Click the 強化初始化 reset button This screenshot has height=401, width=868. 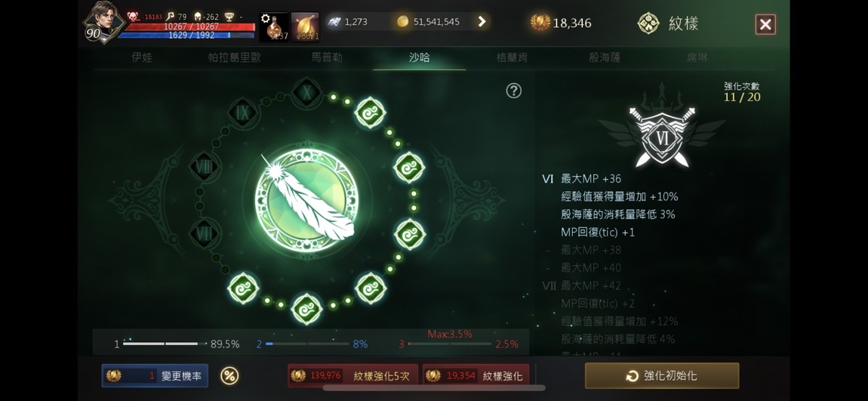click(662, 376)
